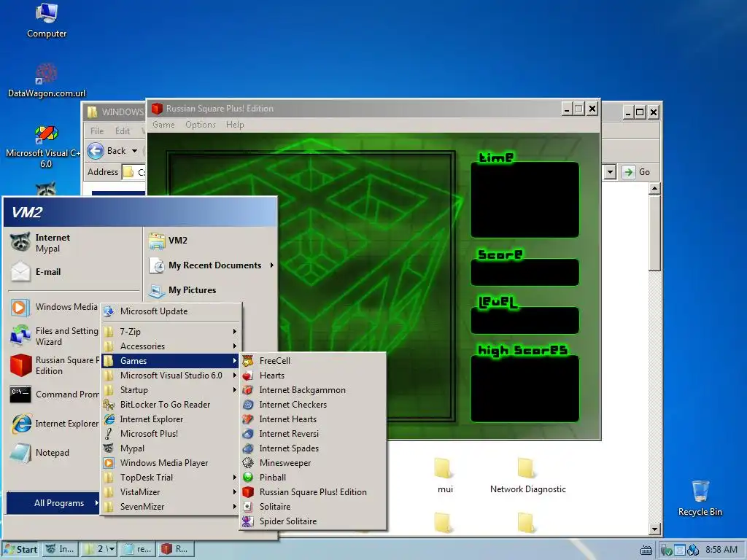Start Internet Hearts game
This screenshot has height=560, width=747.
pos(312,419)
